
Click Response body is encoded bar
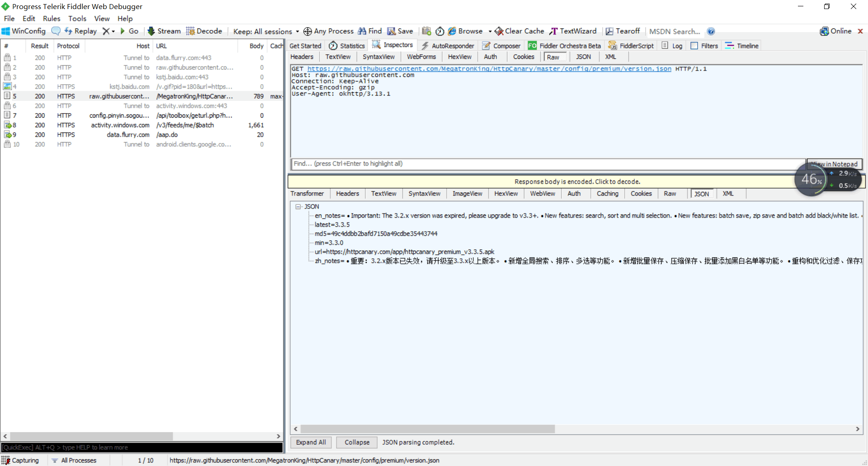click(577, 181)
